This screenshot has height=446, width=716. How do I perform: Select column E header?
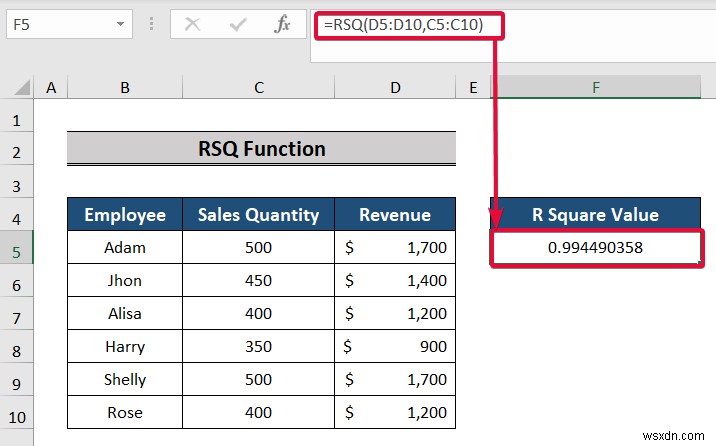[x=473, y=87]
